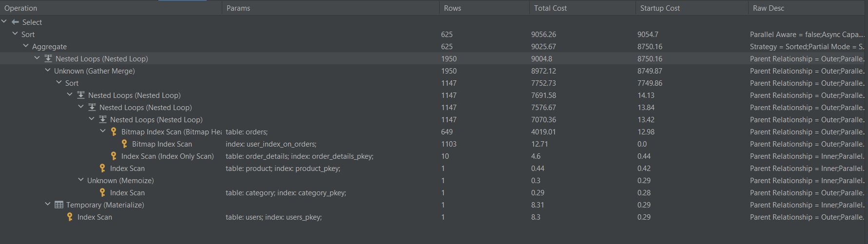
Task: Click the key icon on product Index Scan
Action: click(102, 169)
